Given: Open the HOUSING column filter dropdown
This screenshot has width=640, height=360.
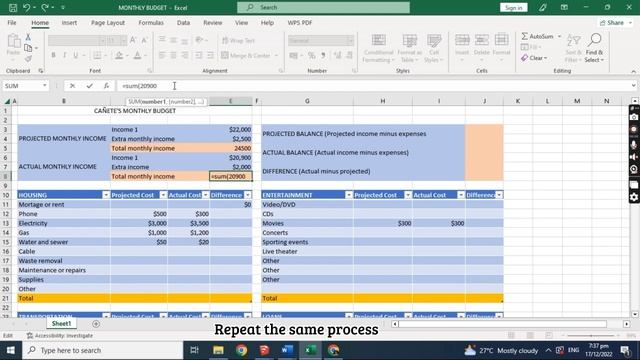Looking at the screenshot, I should tap(106, 195).
